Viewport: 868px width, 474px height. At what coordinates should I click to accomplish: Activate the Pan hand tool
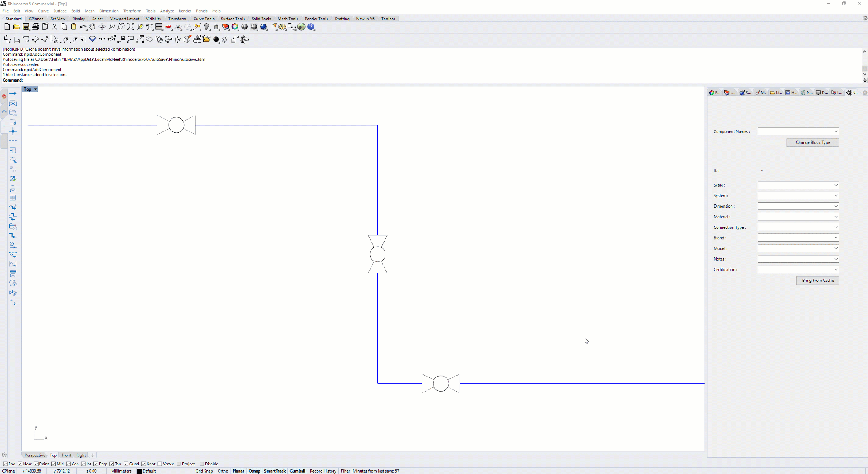coord(93,27)
